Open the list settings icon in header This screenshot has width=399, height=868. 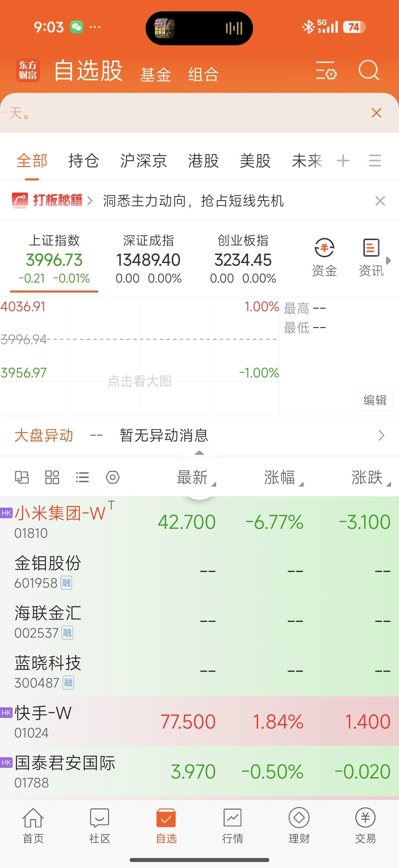pos(326,71)
